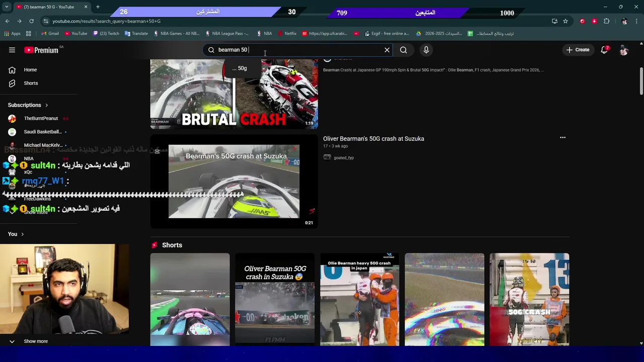Start voice search with microphone icon
Viewport: 644px width, 362px height.
(426, 50)
